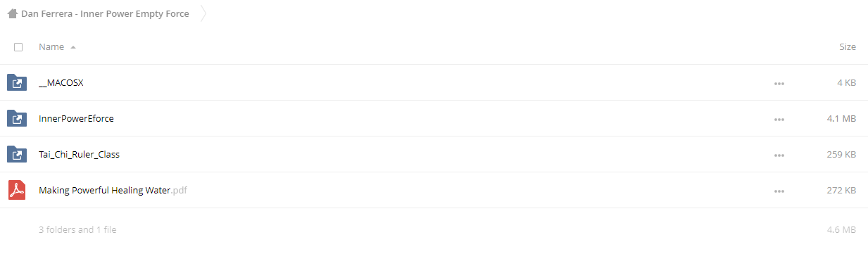Open Making Powerful Healing Water.pdf

tap(113, 191)
